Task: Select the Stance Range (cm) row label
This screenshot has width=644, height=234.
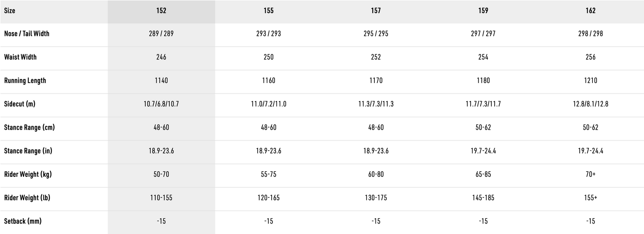Action: (x=29, y=127)
